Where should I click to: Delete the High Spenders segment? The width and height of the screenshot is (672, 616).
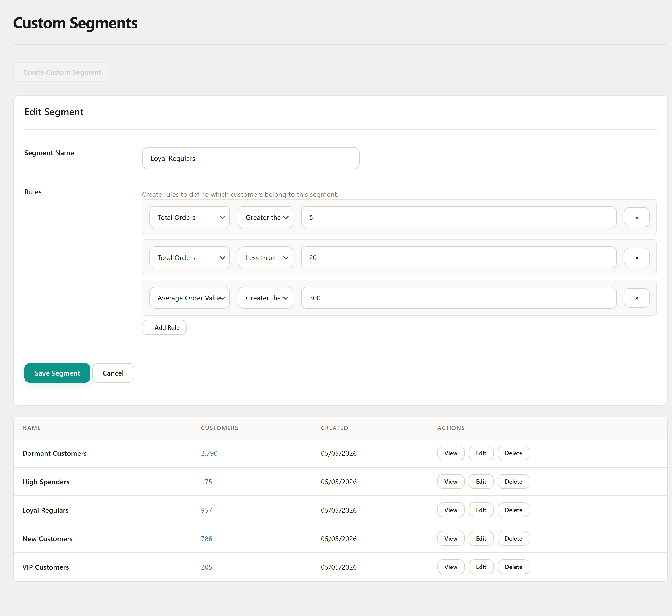pyautogui.click(x=513, y=482)
